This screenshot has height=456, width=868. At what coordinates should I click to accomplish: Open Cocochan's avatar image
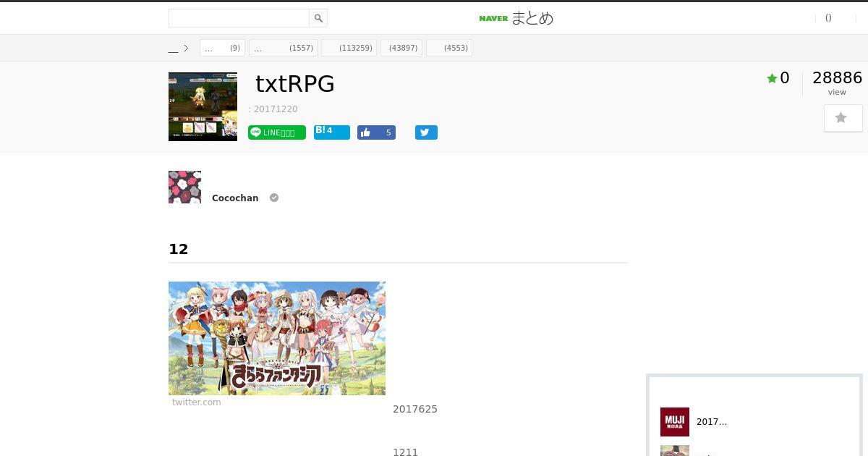coord(184,187)
